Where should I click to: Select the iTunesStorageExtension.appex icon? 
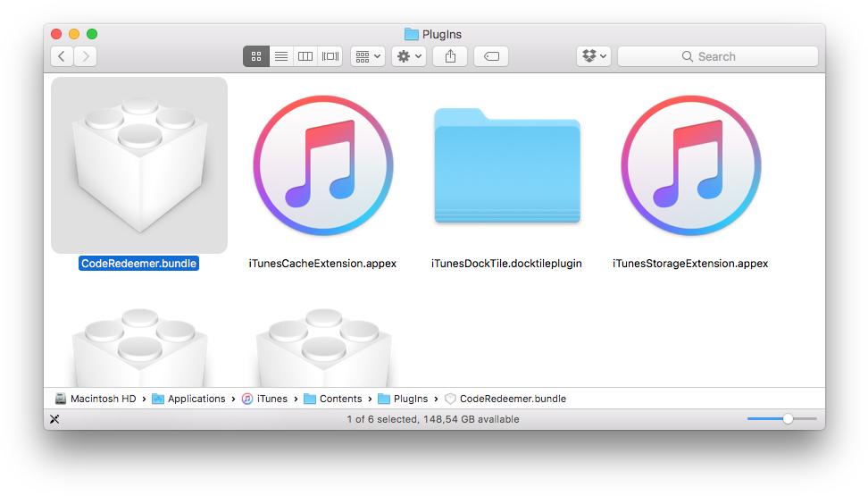point(691,165)
